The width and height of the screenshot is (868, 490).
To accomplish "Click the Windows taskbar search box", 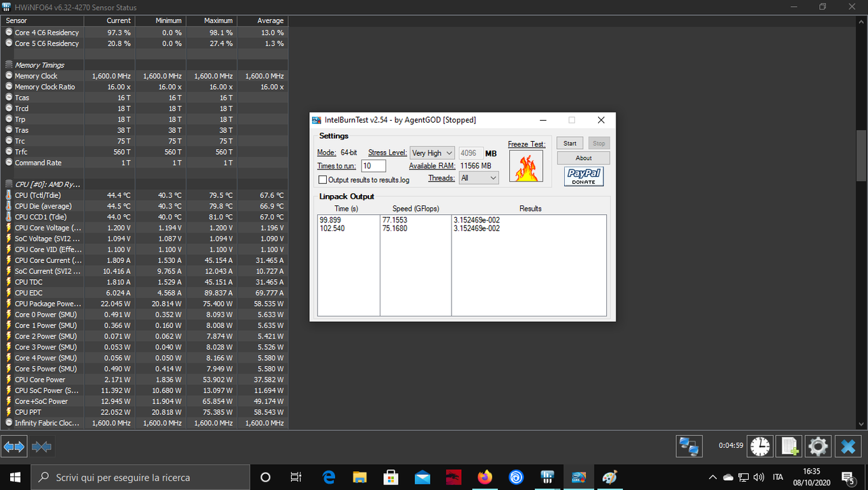I will pos(140,477).
